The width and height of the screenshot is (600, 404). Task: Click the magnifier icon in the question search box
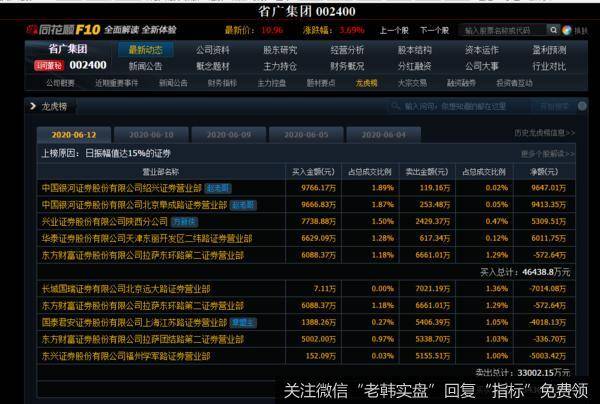click(x=396, y=106)
